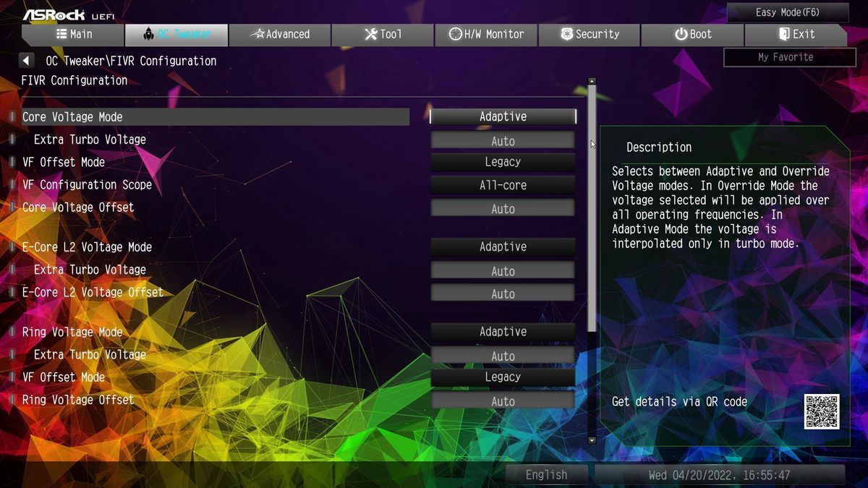The width and height of the screenshot is (868, 488).
Task: Click the scrollbar up arrow
Action: pyautogui.click(x=592, y=82)
